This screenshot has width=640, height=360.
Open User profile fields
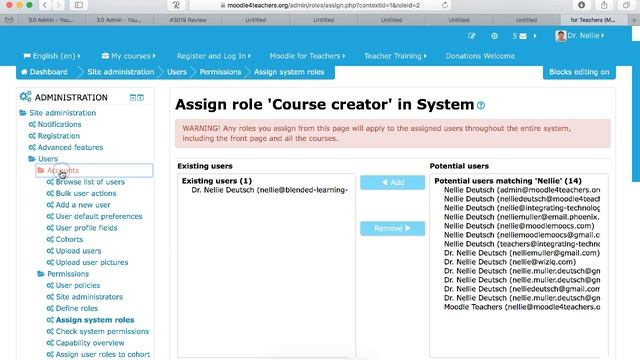tap(86, 228)
